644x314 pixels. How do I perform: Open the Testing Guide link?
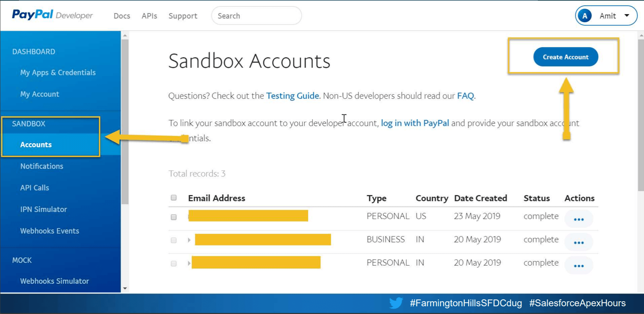(x=293, y=96)
